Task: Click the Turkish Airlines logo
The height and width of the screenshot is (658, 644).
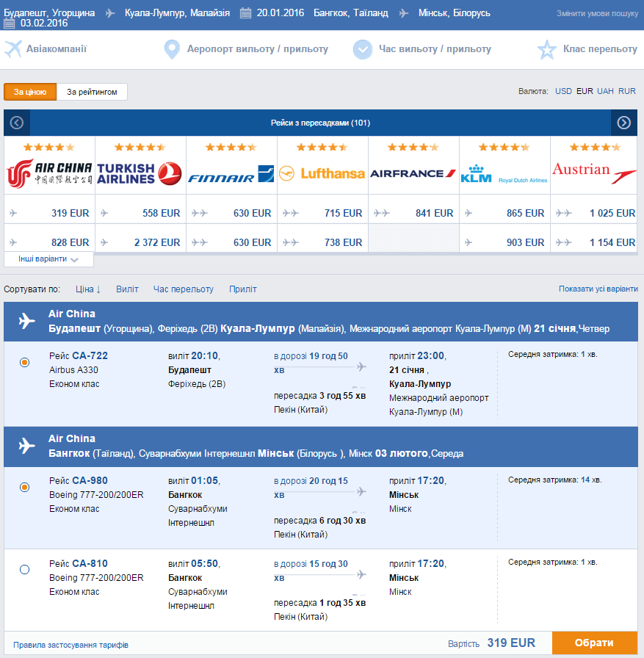Action: 140,173
